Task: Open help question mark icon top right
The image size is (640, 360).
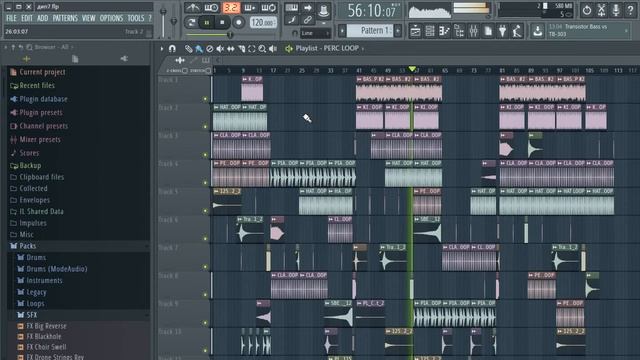Action: click(x=630, y=10)
